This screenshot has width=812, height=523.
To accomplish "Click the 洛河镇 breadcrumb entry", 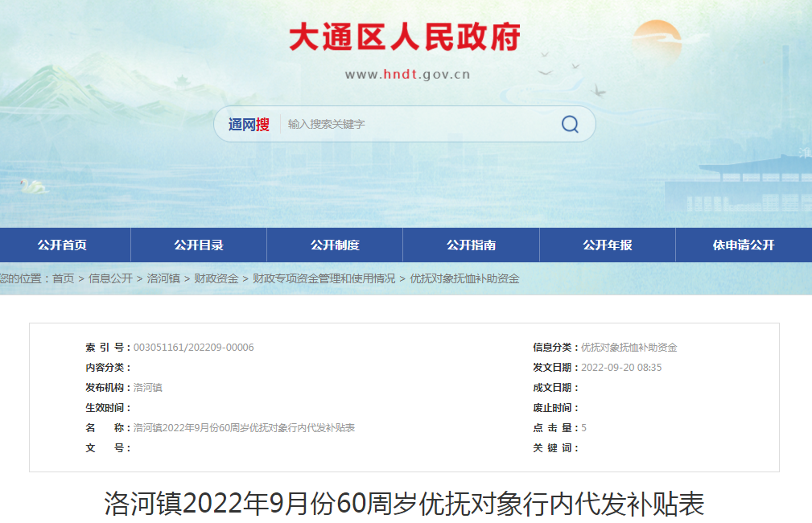I will pyautogui.click(x=164, y=279).
